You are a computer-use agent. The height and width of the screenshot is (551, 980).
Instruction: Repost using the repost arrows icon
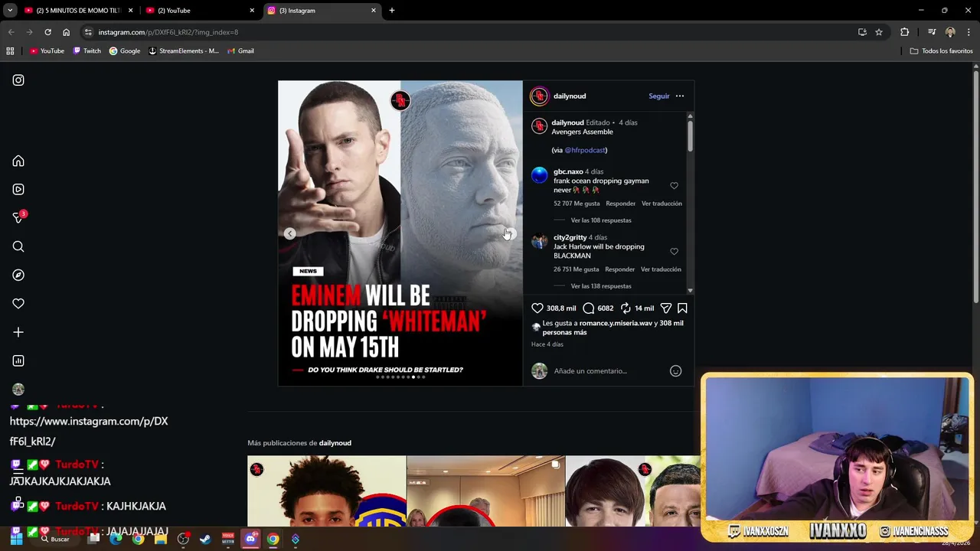(x=626, y=308)
